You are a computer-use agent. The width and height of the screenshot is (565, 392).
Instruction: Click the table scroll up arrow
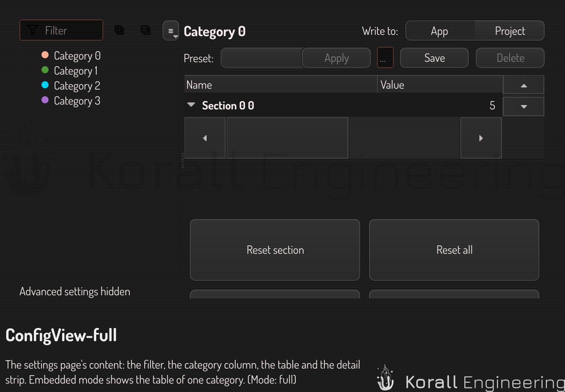coord(524,85)
